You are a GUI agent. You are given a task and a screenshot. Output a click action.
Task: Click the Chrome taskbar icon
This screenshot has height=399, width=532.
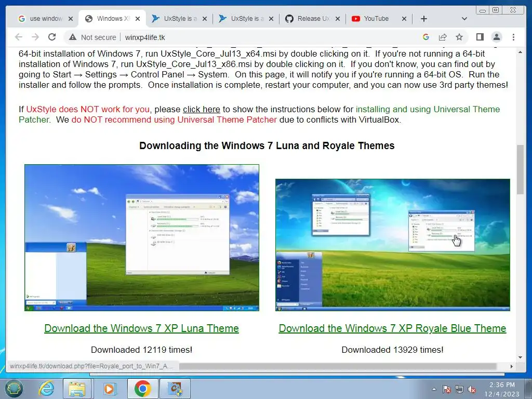(143, 389)
